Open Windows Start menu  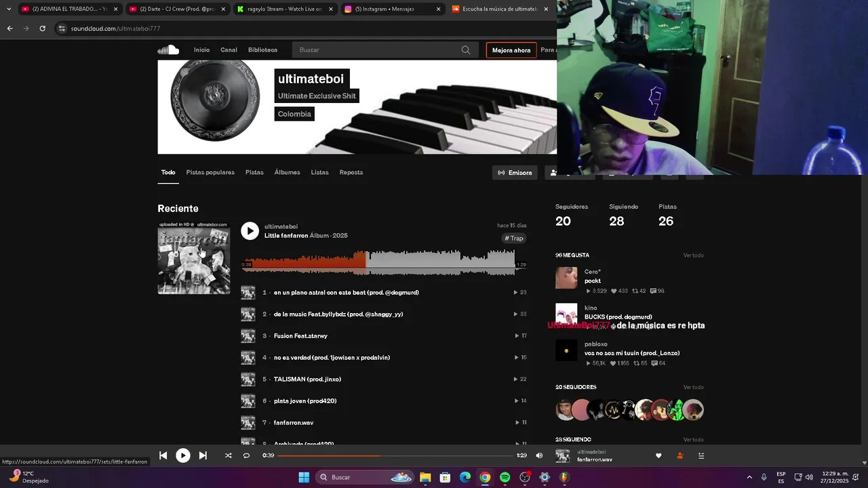point(304,477)
